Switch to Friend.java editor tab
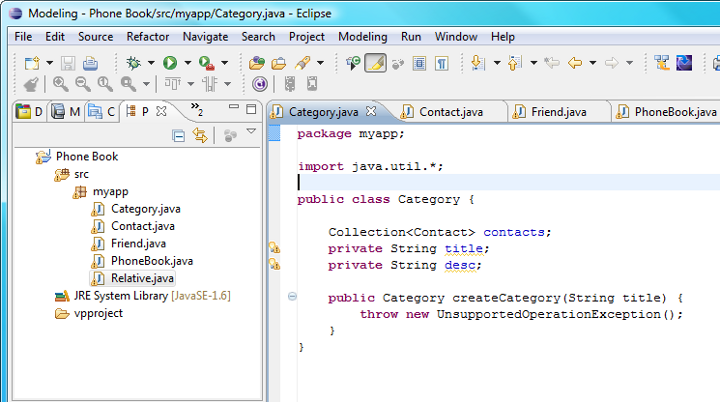Screen dimensions: 720x402 [559, 112]
